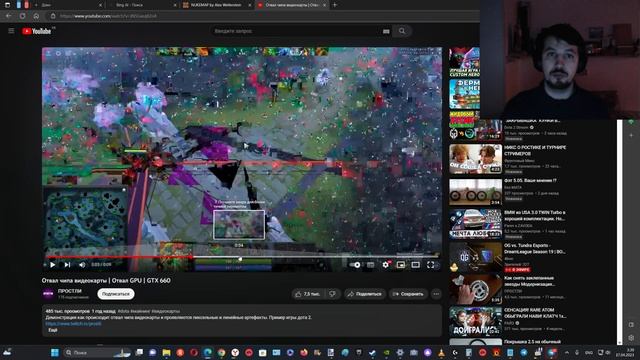Click the YouTube search magnifier button
This screenshot has width=640, height=360.
[x=402, y=31]
